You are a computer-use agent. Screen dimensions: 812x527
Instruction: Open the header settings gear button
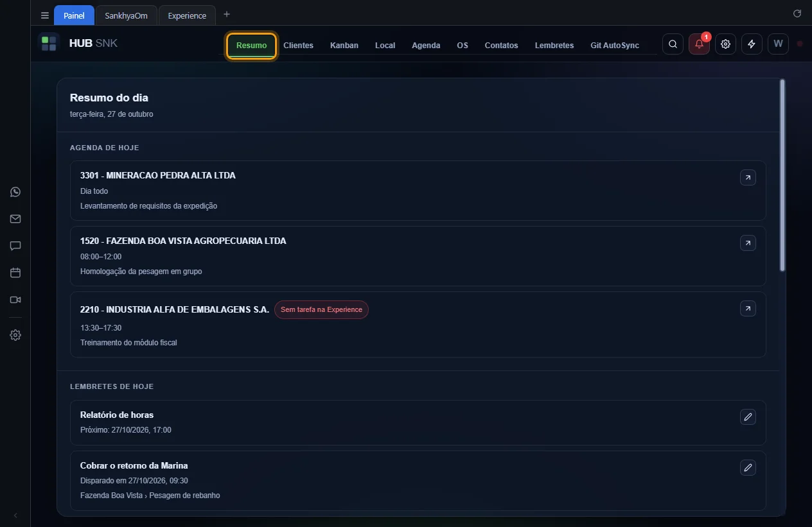pyautogui.click(x=725, y=44)
